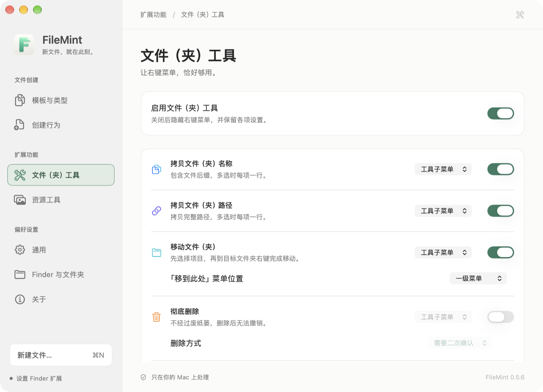Click the ⌘N shortcut hint

(98, 355)
